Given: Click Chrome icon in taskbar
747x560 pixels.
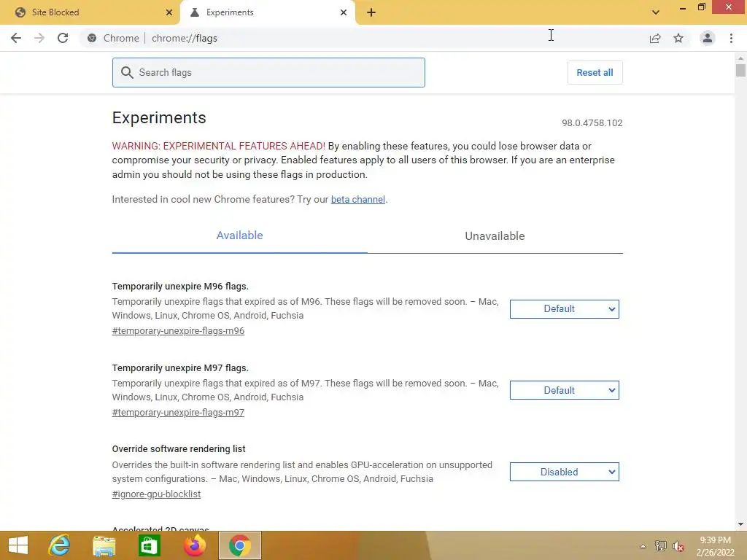Looking at the screenshot, I should [239, 545].
